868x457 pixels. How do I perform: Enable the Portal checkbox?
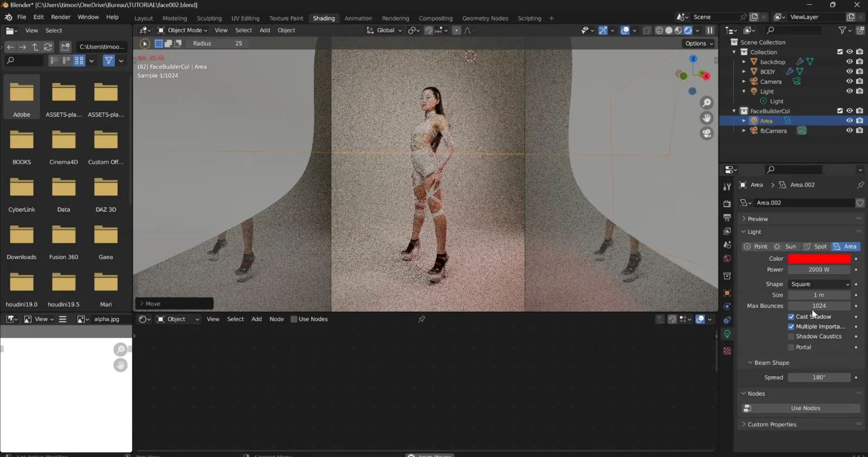pos(791,347)
